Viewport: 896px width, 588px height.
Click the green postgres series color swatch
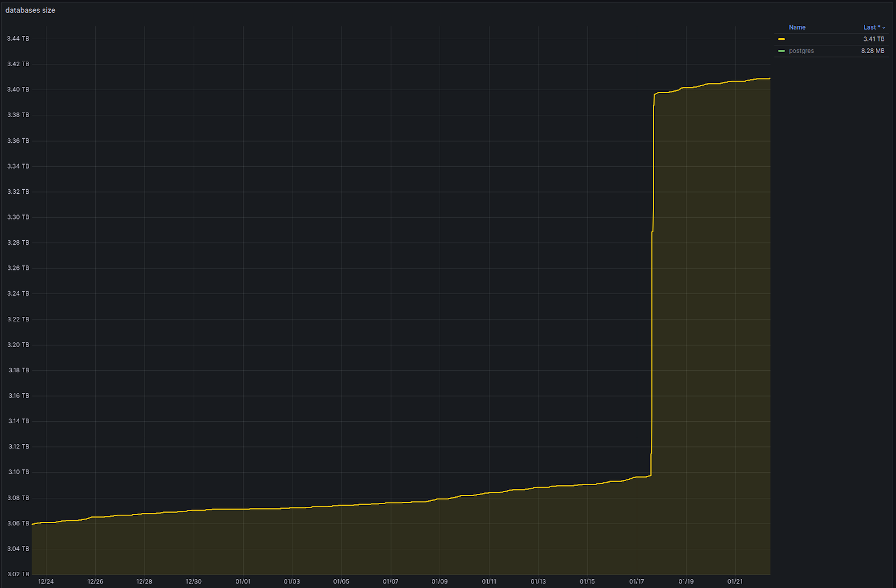coord(781,51)
